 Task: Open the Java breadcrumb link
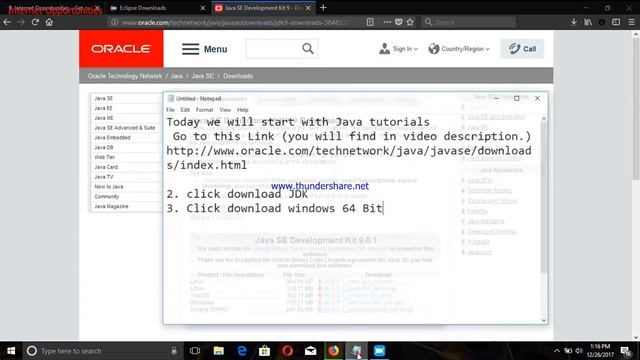[177, 76]
